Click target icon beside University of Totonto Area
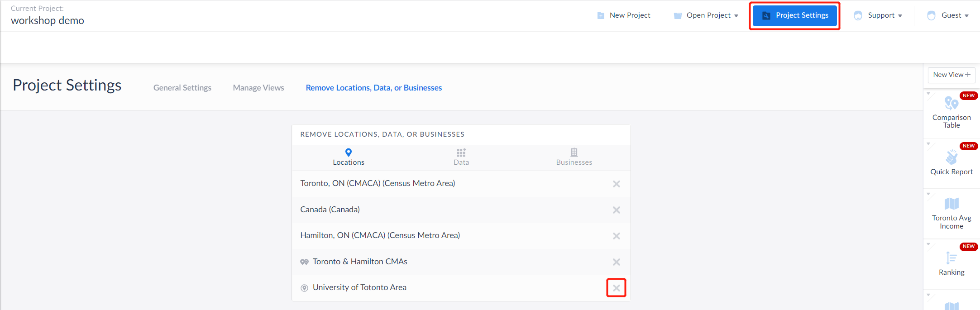The image size is (980, 310). (x=305, y=288)
